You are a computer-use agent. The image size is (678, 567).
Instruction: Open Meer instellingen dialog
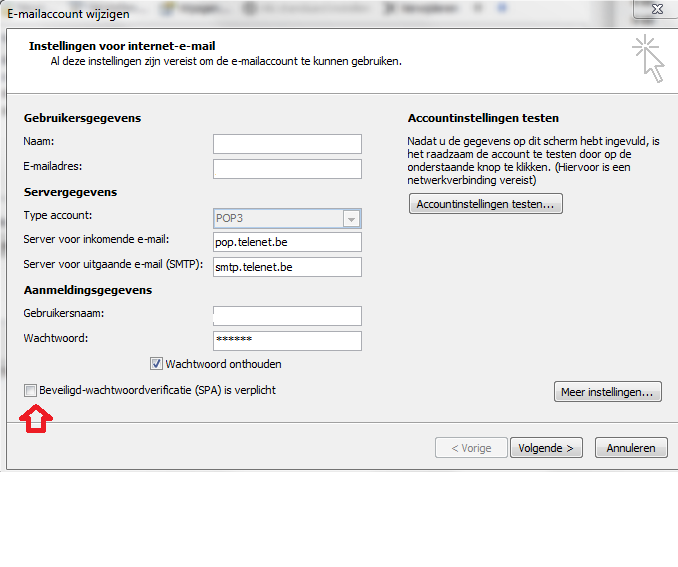pyautogui.click(x=608, y=392)
